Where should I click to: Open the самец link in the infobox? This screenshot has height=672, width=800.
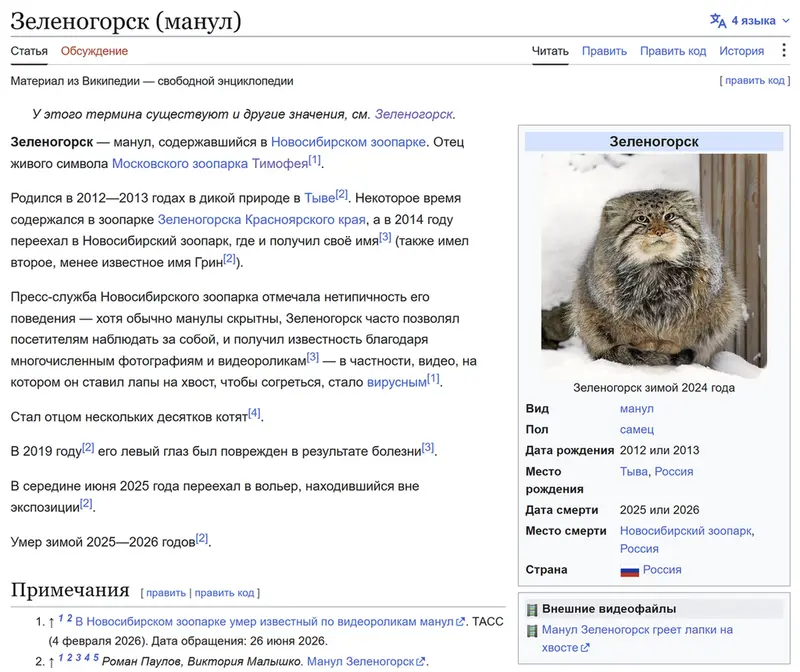click(637, 430)
